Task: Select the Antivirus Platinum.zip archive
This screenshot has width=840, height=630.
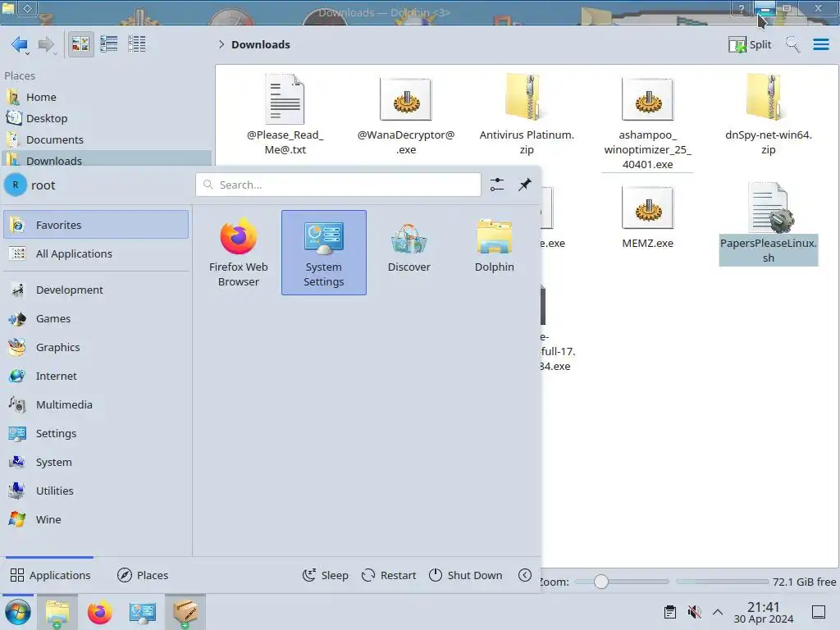Action: 527,115
